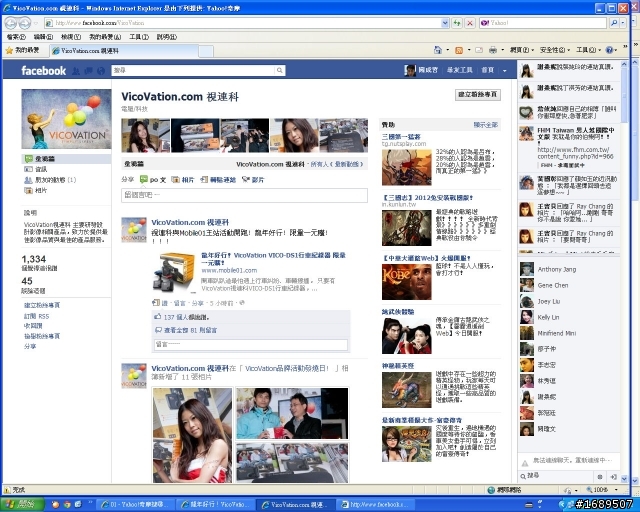The image size is (640, 512).
Task: Click the Windows Start button
Action: click(22, 504)
